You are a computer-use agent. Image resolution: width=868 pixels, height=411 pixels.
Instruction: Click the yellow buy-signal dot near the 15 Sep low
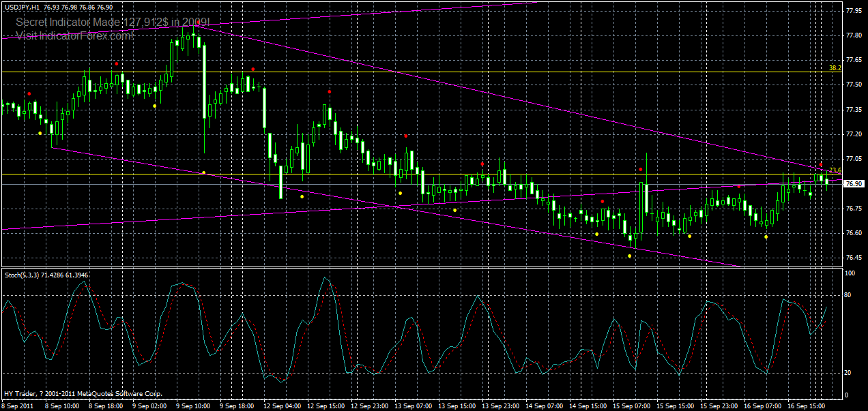pos(629,256)
